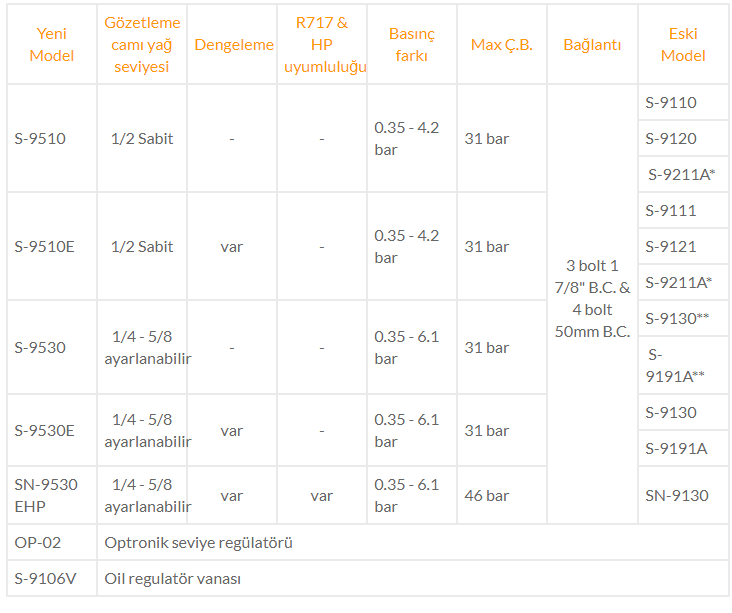Select the S-9510 model cell
732x613 pixels.
(x=52, y=138)
